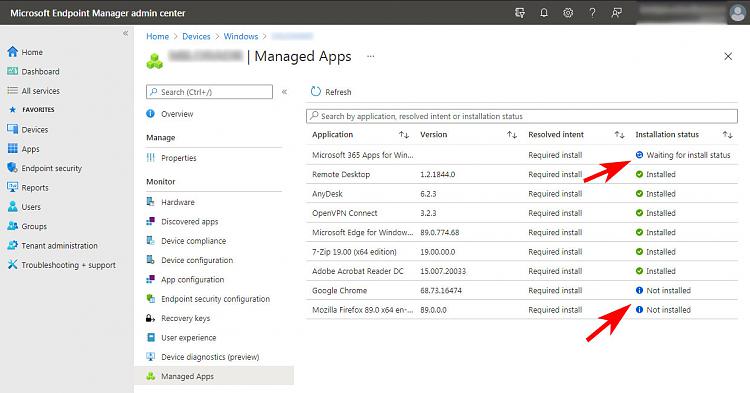The height and width of the screenshot is (393, 750).
Task: Open the feedback icon in header
Action: click(x=617, y=13)
